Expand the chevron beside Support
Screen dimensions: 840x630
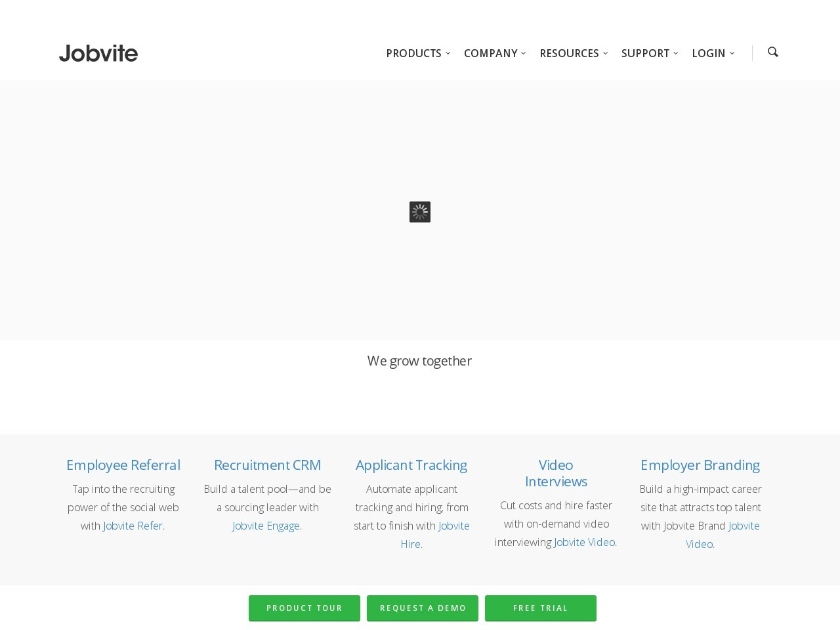(x=676, y=53)
